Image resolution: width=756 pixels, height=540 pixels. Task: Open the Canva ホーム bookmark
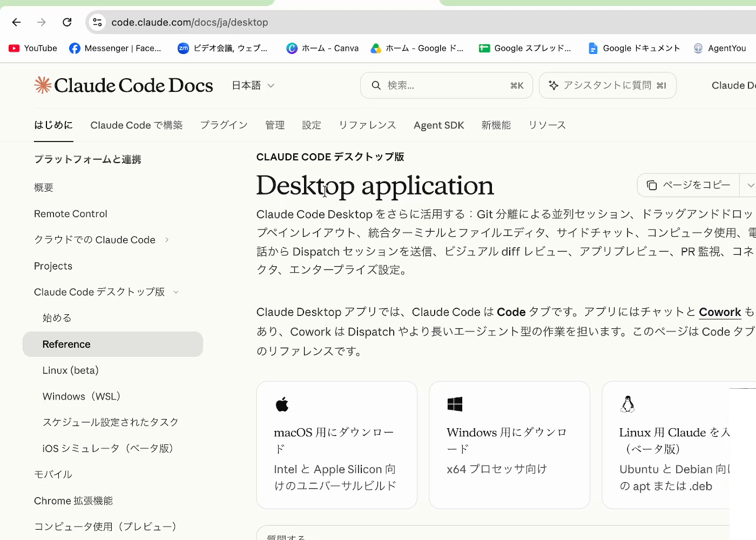(x=322, y=48)
